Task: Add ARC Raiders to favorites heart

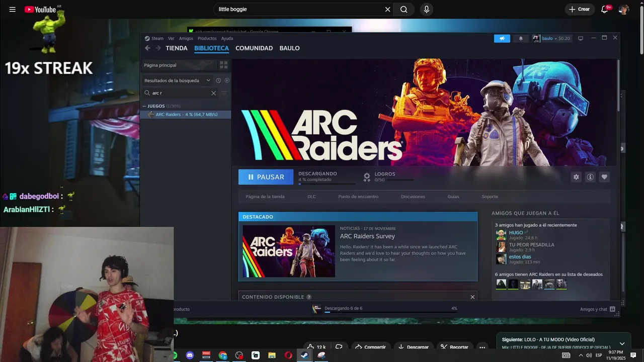Action: pos(604,177)
